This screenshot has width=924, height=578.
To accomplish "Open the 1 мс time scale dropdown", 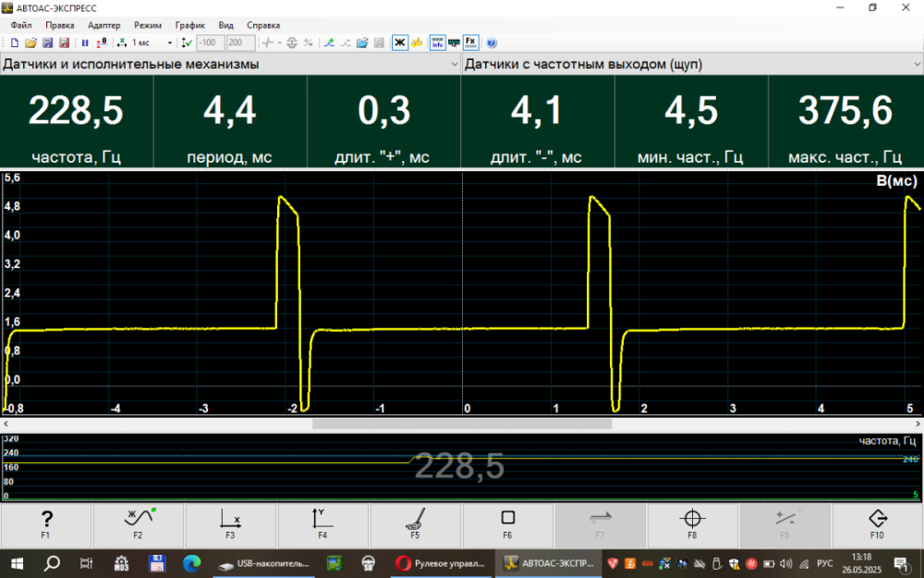I will tap(170, 43).
